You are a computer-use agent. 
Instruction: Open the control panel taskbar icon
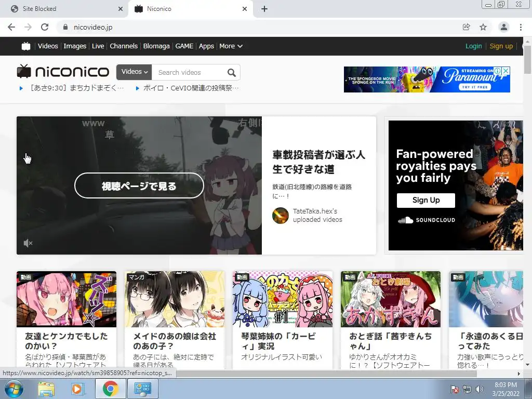pos(142,389)
